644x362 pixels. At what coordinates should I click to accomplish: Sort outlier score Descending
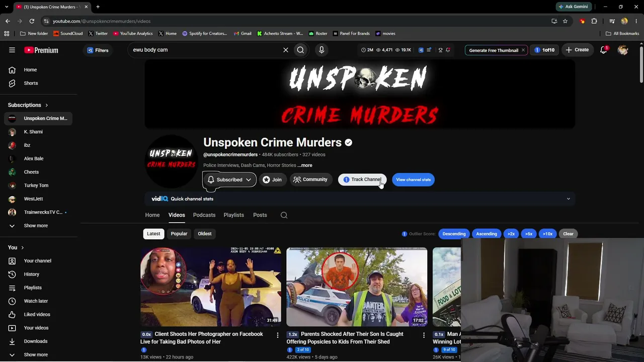point(454,234)
